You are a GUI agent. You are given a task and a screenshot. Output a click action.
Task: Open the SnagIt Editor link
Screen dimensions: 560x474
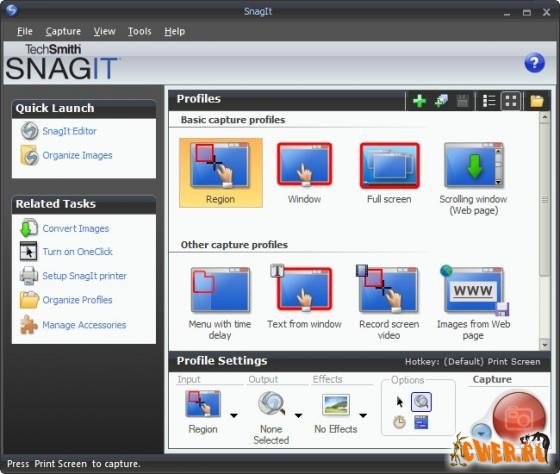tap(69, 131)
